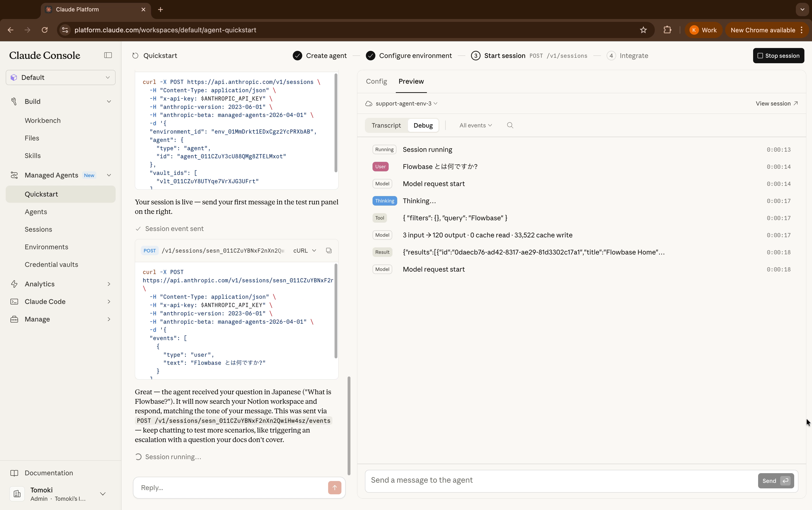The height and width of the screenshot is (510, 812).
Task: Click the sessions code block scrollbar
Action: tap(335, 123)
